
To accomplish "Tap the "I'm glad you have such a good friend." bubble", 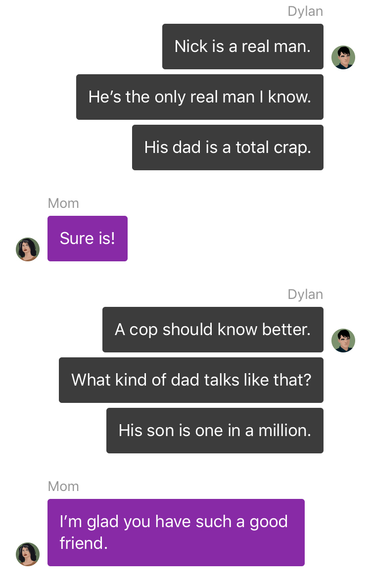I will pyautogui.click(x=176, y=533).
